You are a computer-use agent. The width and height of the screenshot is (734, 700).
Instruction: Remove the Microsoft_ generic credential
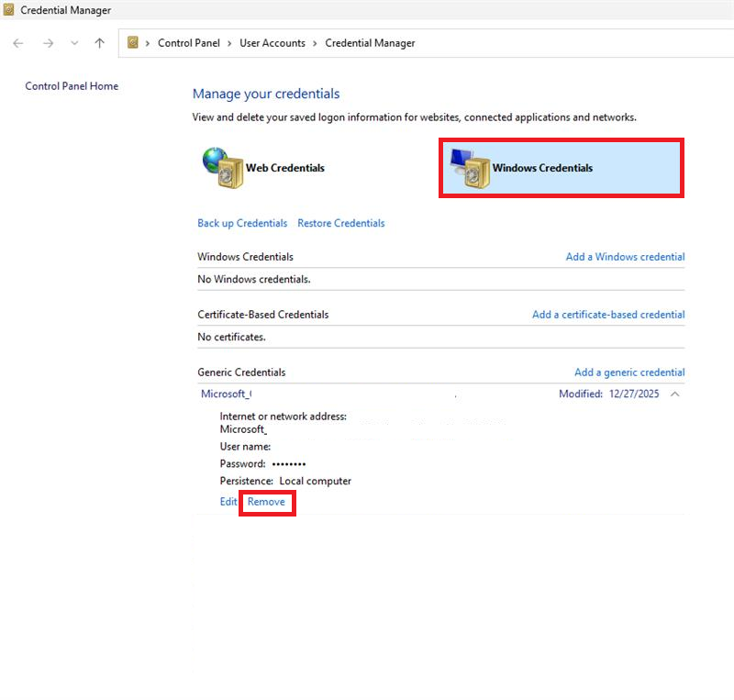coord(266,502)
